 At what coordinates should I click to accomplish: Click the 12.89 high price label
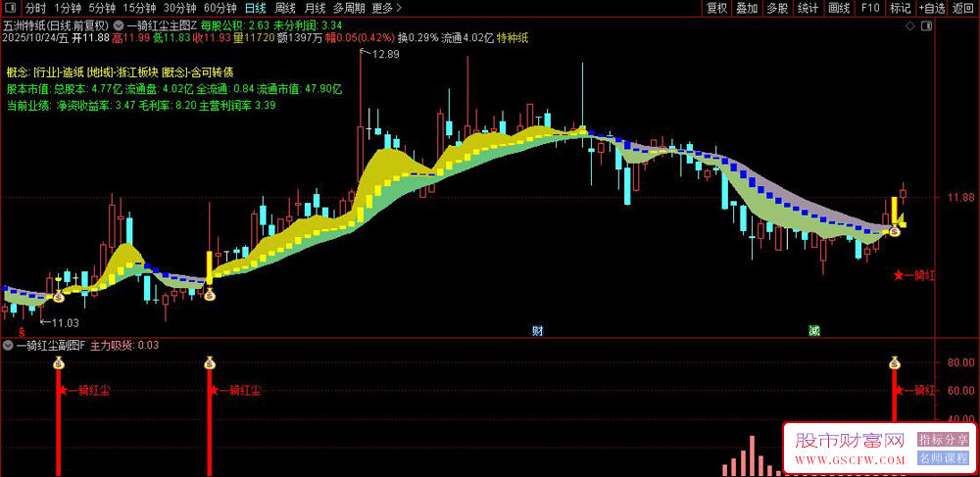click(385, 54)
